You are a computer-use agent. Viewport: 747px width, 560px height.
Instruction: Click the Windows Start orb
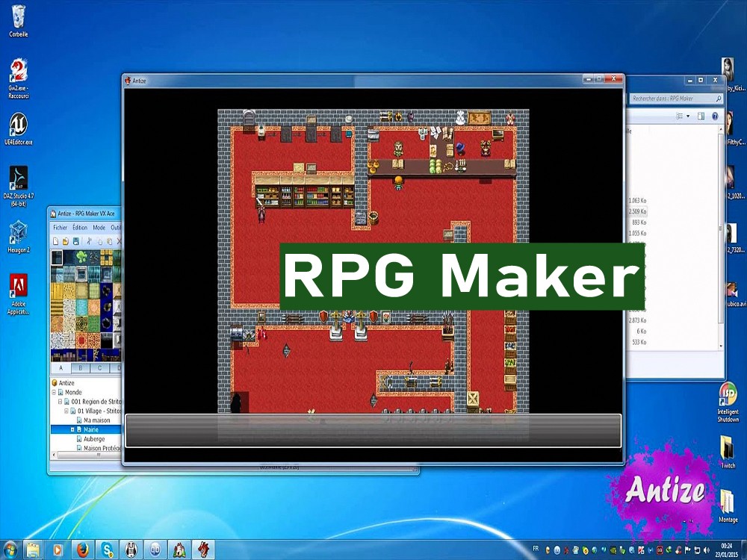(x=10, y=550)
